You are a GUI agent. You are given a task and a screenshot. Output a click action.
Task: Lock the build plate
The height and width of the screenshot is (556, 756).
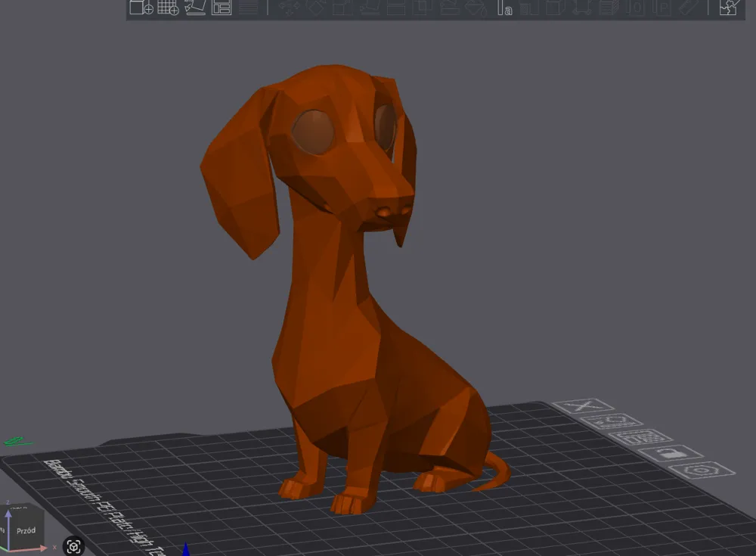point(671,454)
